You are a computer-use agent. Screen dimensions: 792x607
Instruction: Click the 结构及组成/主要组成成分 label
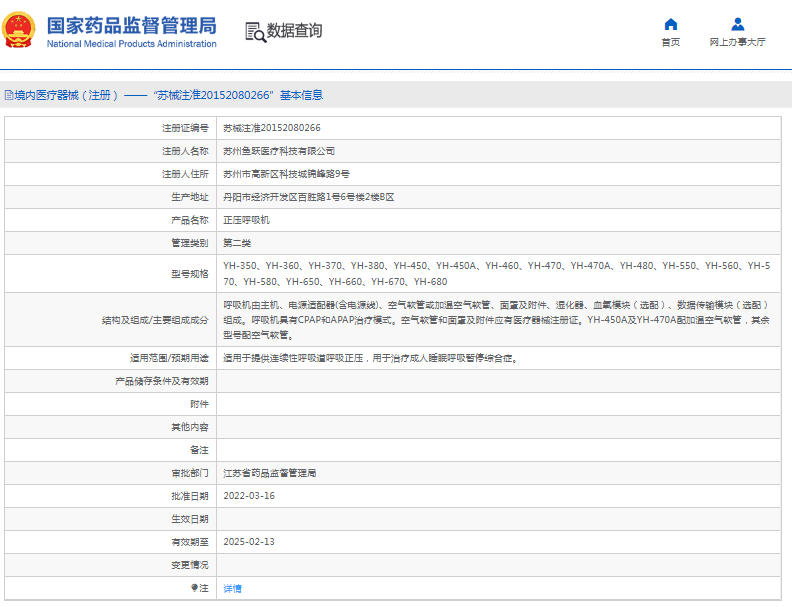point(155,320)
